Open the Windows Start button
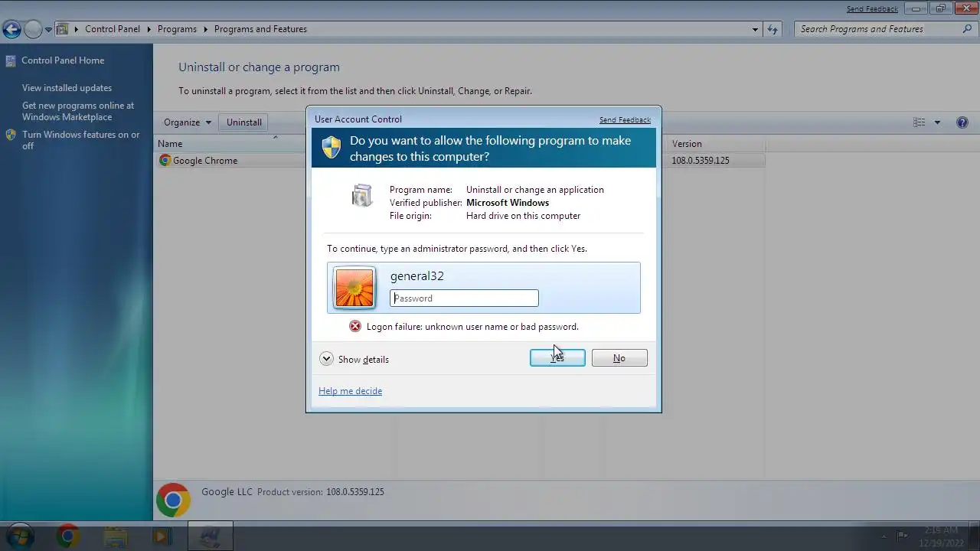Image resolution: width=980 pixels, height=551 pixels. click(19, 536)
